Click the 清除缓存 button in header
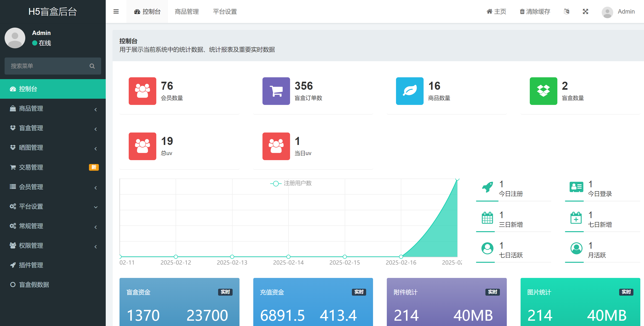The height and width of the screenshot is (326, 644). (535, 12)
